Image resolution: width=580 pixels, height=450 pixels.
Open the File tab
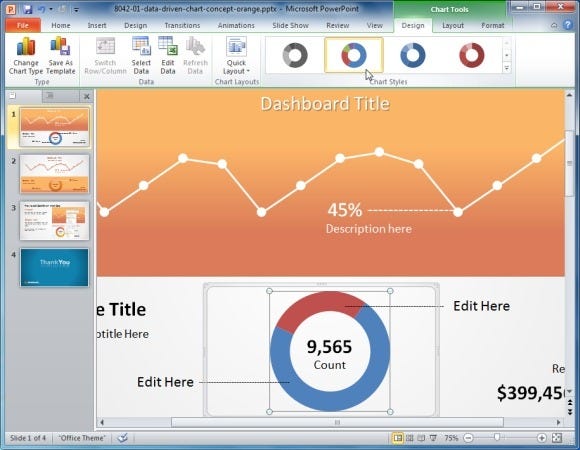point(23,25)
